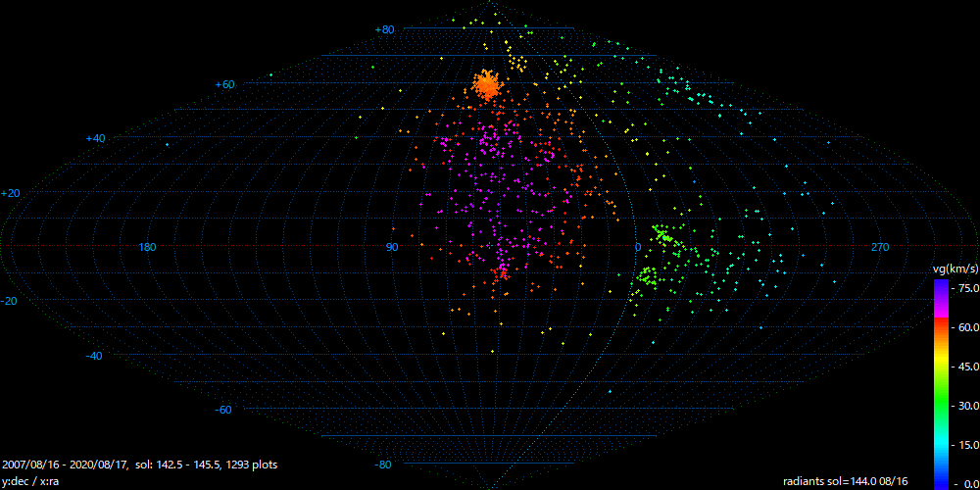The height and width of the screenshot is (490, 980).
Task: Select the +80 declination label
Action: 384,29
